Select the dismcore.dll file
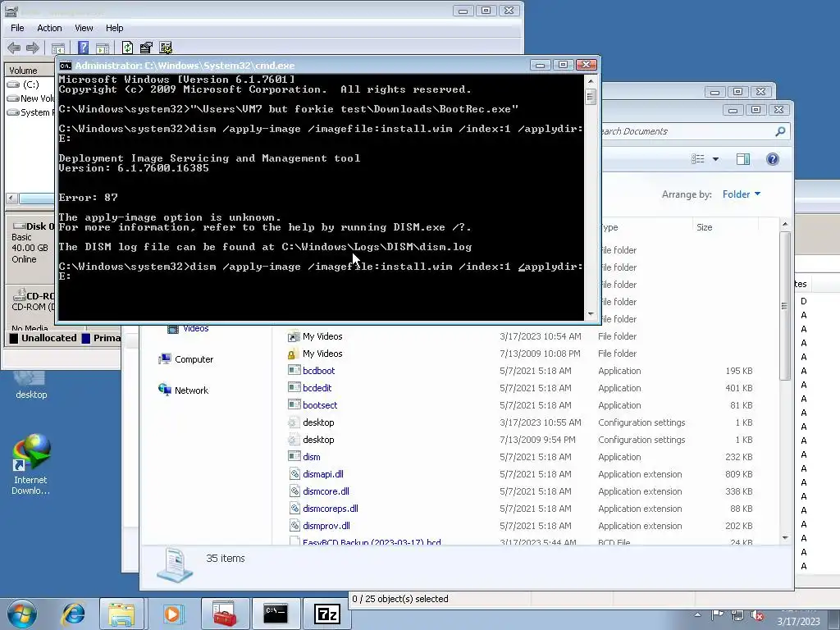 pos(521,491)
